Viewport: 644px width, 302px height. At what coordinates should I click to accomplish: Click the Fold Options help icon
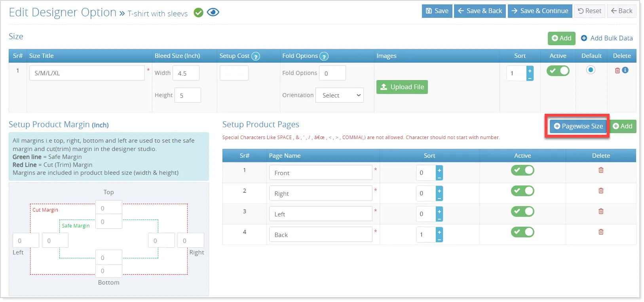(324, 56)
